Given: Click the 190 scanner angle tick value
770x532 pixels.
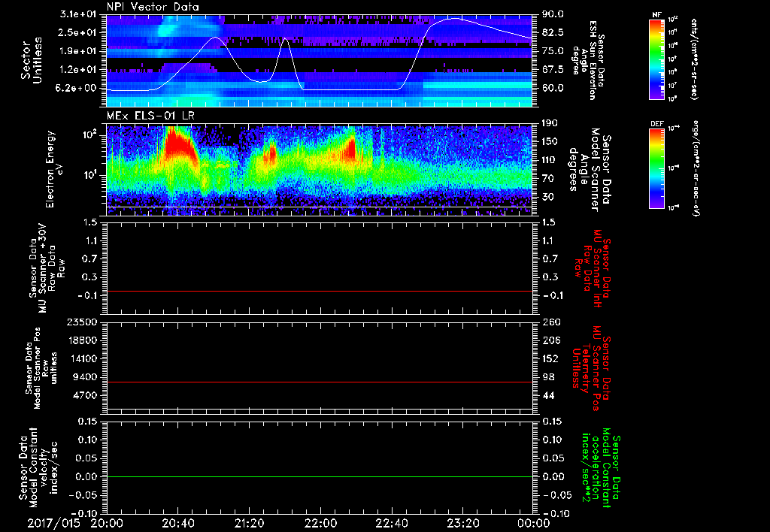Looking at the screenshot, I should click(x=550, y=123).
